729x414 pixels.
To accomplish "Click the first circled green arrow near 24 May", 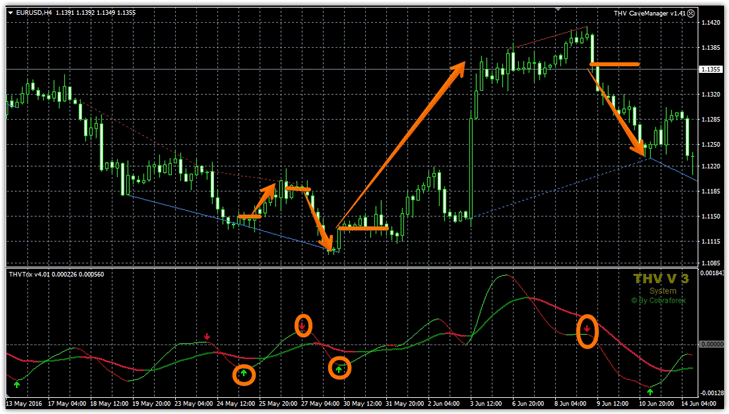I will [244, 375].
